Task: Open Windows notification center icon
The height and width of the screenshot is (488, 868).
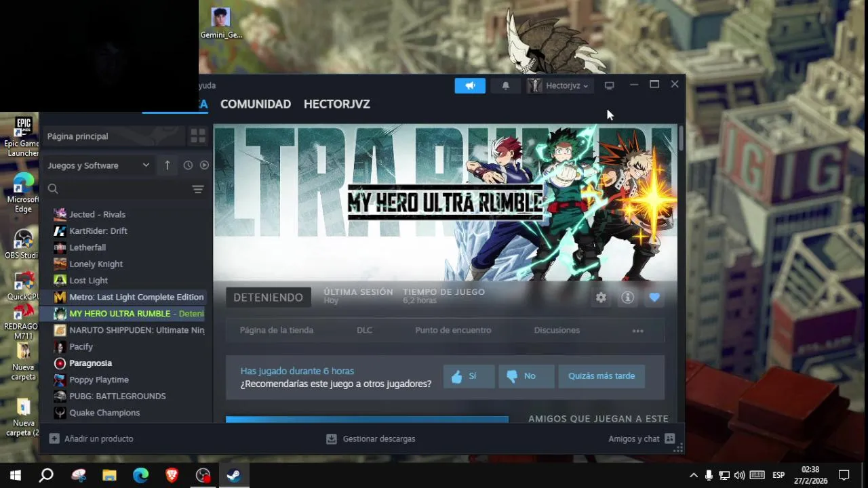Action: click(x=844, y=476)
